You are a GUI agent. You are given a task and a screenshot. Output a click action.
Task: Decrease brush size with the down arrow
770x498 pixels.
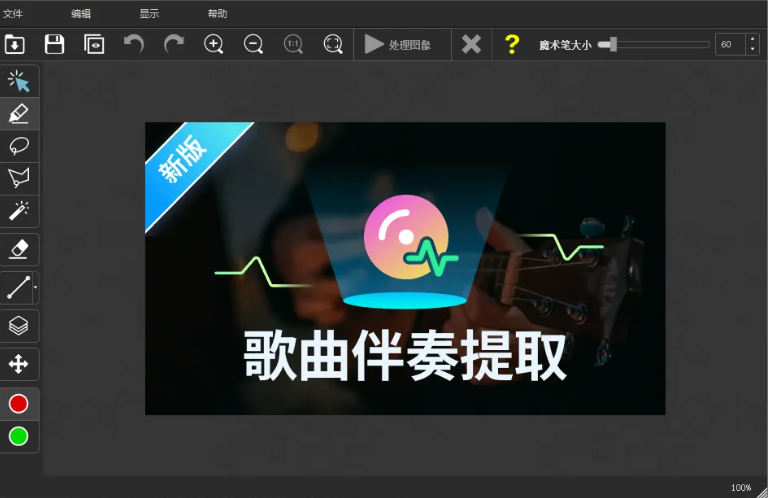coord(752,50)
